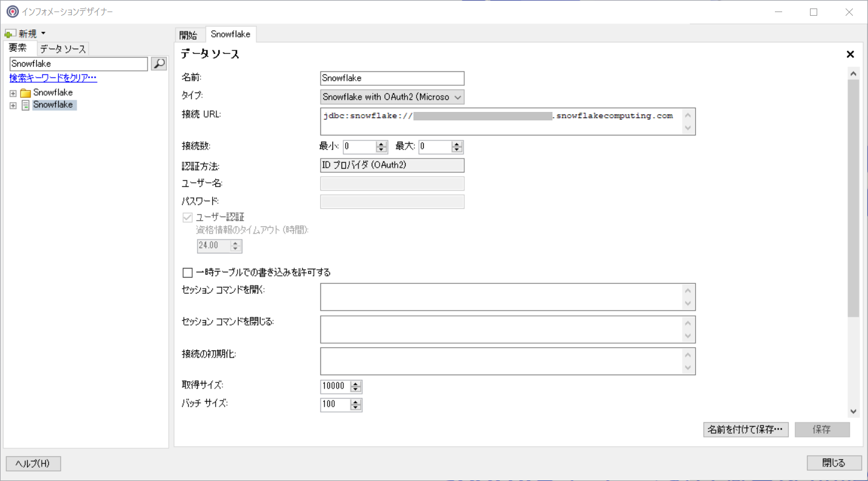Increase the 取得サイズ value

[356, 384]
